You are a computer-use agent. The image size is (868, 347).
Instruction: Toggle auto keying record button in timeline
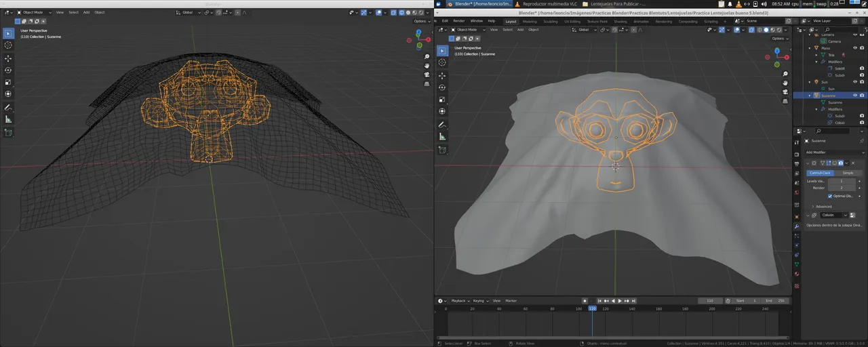(x=585, y=300)
